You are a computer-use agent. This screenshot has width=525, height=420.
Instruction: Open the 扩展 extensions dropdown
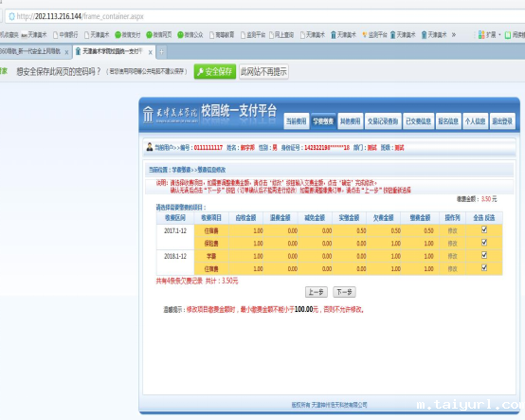[x=489, y=34]
